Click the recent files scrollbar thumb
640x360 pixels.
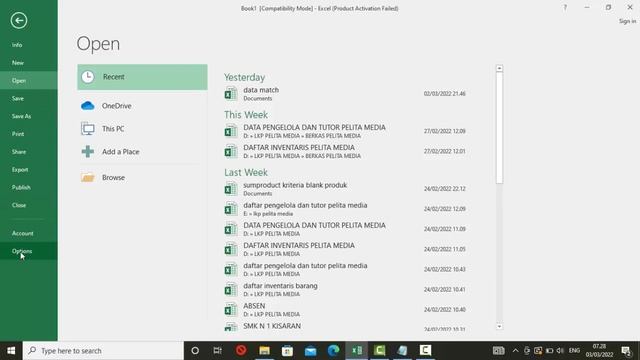pyautogui.click(x=499, y=128)
